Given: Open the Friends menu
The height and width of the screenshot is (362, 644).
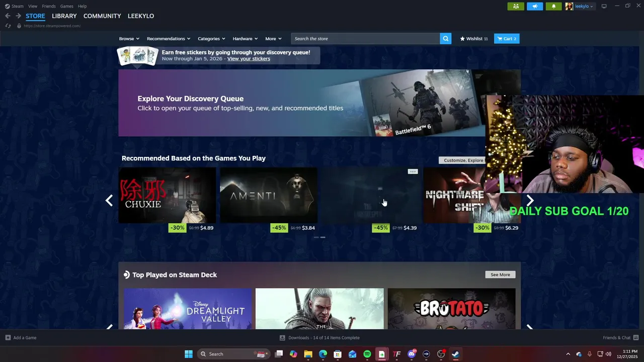Looking at the screenshot, I should click(x=49, y=6).
